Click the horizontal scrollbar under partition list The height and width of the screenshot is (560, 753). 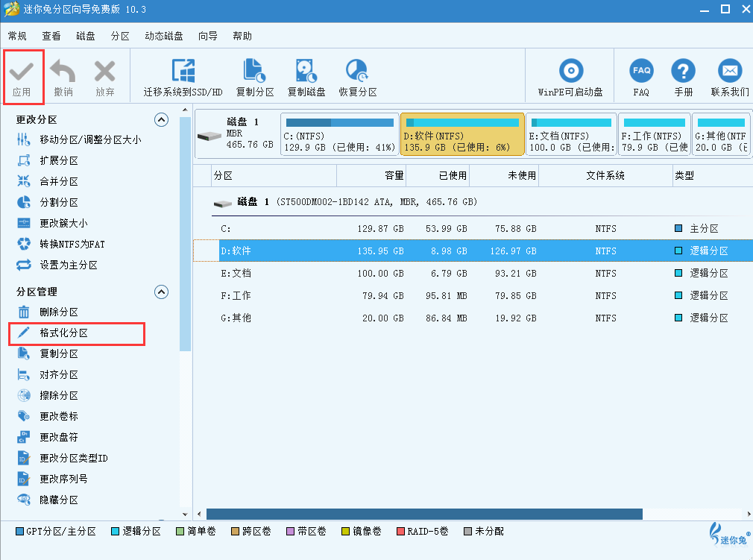(x=424, y=514)
